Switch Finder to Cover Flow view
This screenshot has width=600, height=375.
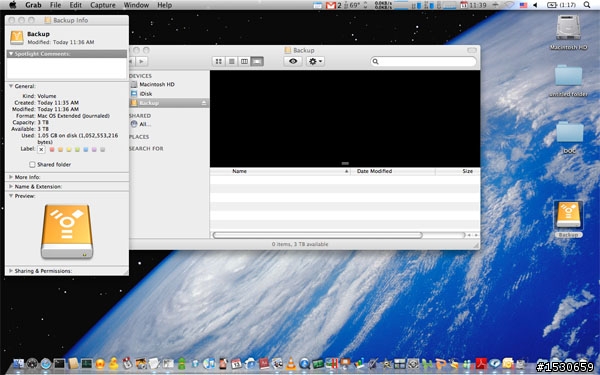click(x=257, y=61)
